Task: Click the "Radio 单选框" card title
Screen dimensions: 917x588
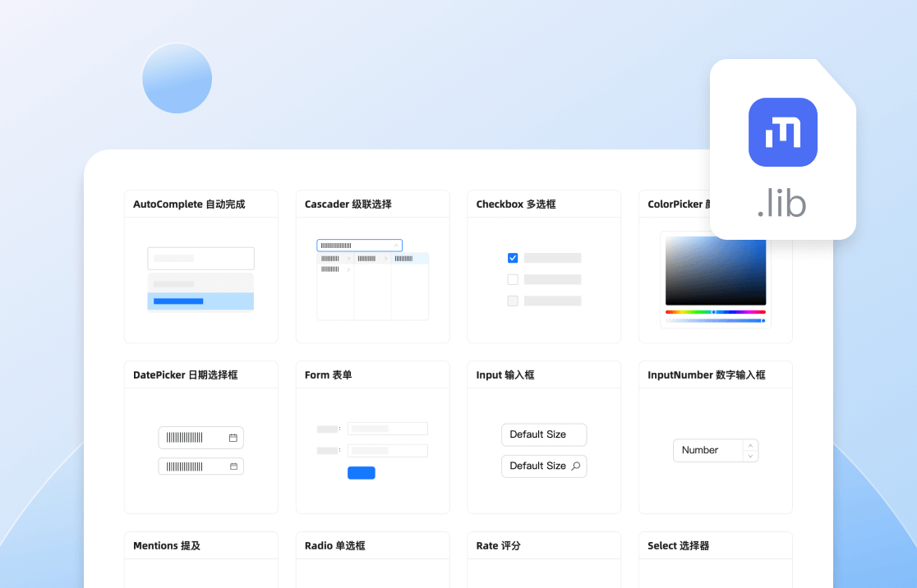Action: [334, 545]
